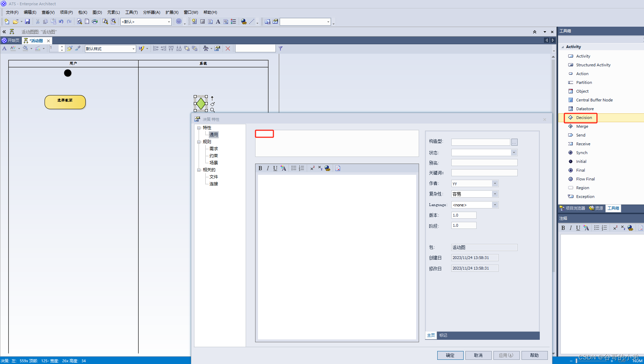Click the 确定 button
644x364 pixels.
coord(450,355)
